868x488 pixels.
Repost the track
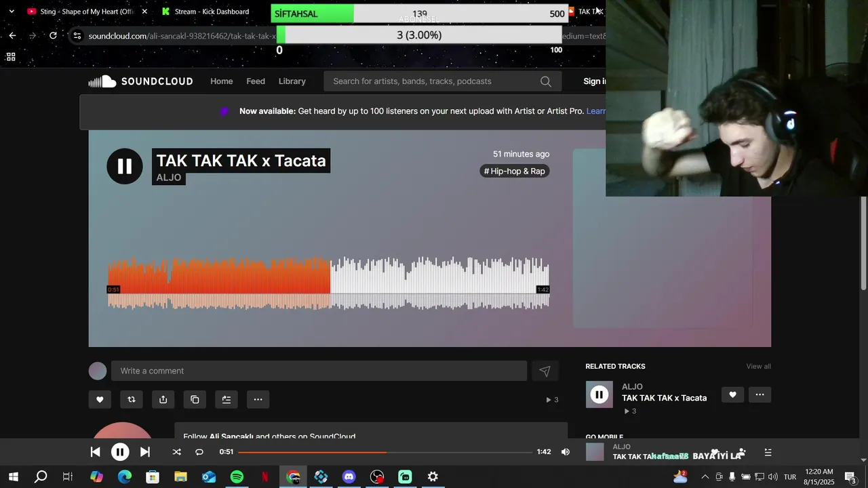click(132, 399)
